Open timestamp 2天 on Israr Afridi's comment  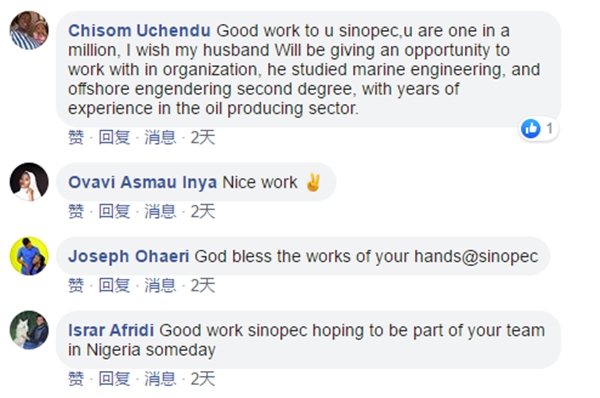pyautogui.click(x=203, y=379)
